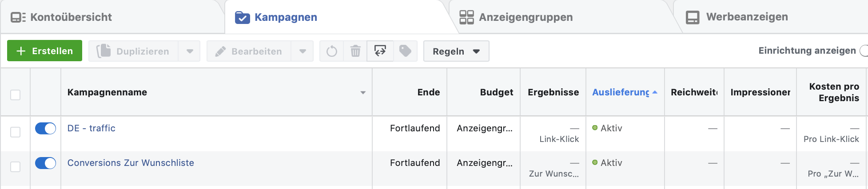Click the tag label icon
Screen dimensions: 868x189
click(405, 51)
